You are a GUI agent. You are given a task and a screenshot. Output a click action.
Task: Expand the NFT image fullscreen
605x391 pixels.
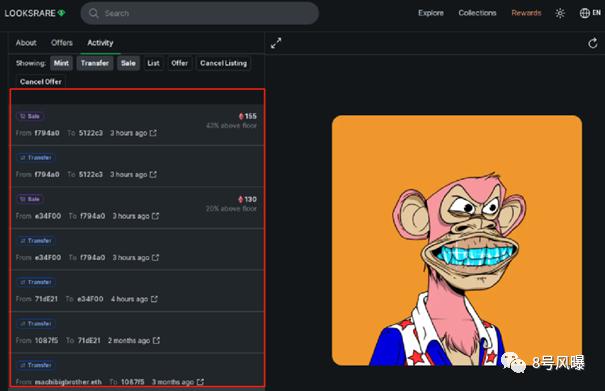(276, 43)
